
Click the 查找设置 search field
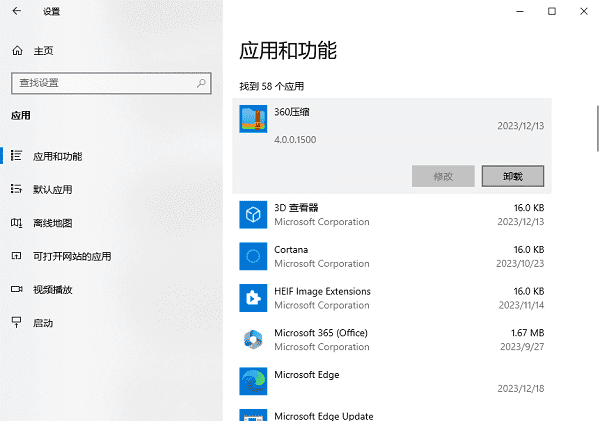point(105,82)
